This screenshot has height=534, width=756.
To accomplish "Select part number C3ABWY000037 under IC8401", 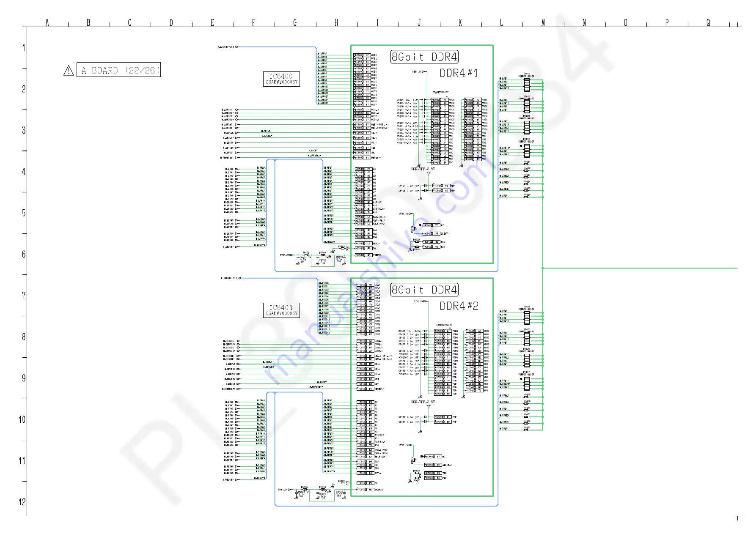I will tap(281, 313).
